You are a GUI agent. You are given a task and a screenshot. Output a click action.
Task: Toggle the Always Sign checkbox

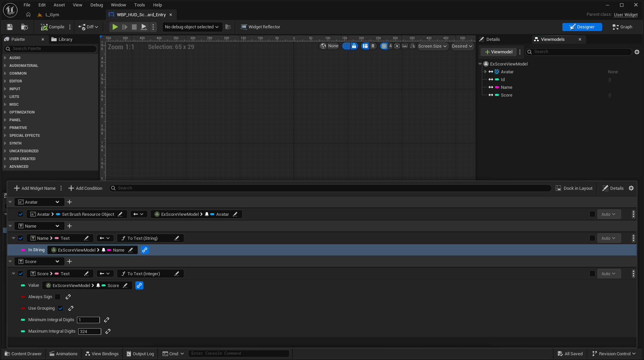(58, 297)
